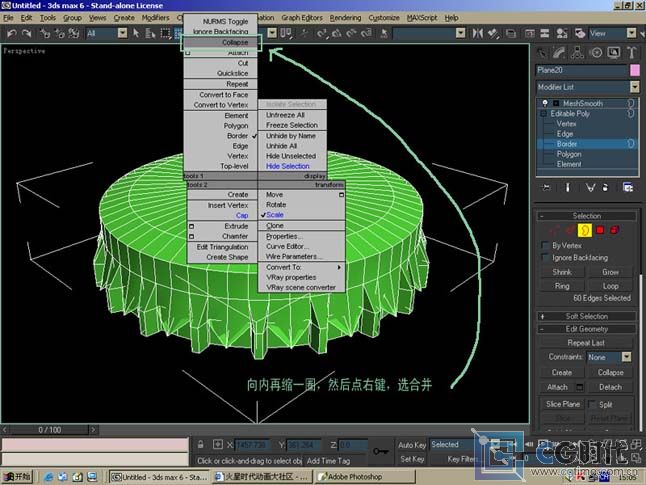
Task: Choose the Select Object arrow tool
Action: 136,33
